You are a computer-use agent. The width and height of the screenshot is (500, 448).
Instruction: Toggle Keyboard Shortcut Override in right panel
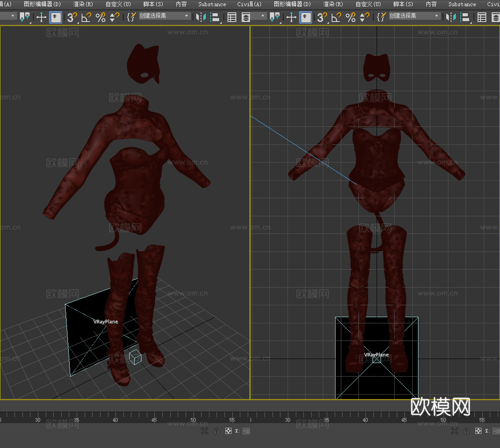(x=306, y=17)
